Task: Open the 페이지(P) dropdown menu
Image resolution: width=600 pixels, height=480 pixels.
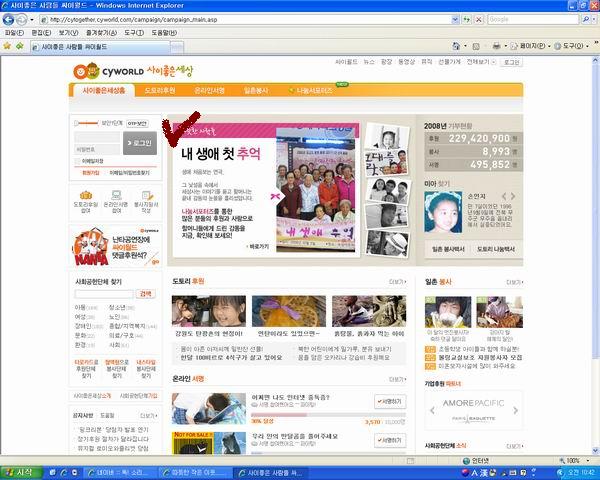Action: pyautogui.click(x=531, y=46)
